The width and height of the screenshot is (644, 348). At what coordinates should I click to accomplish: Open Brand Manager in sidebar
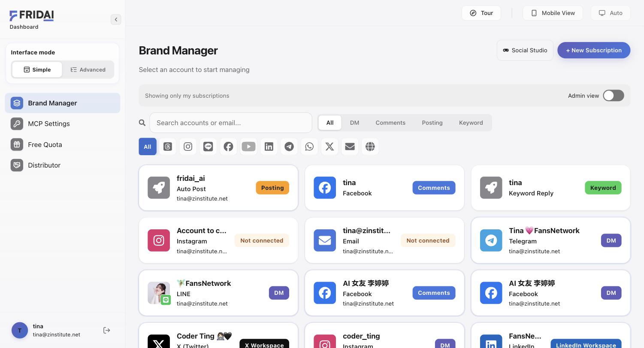click(63, 103)
